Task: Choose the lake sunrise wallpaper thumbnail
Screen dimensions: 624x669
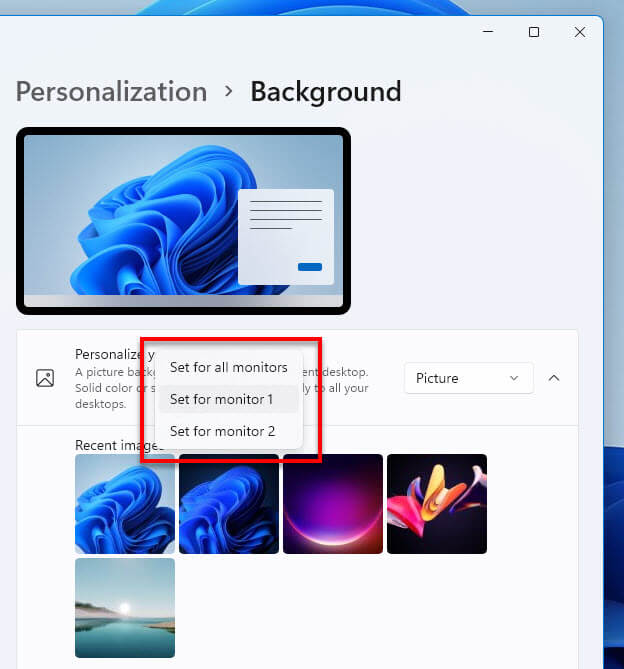Action: pos(125,608)
